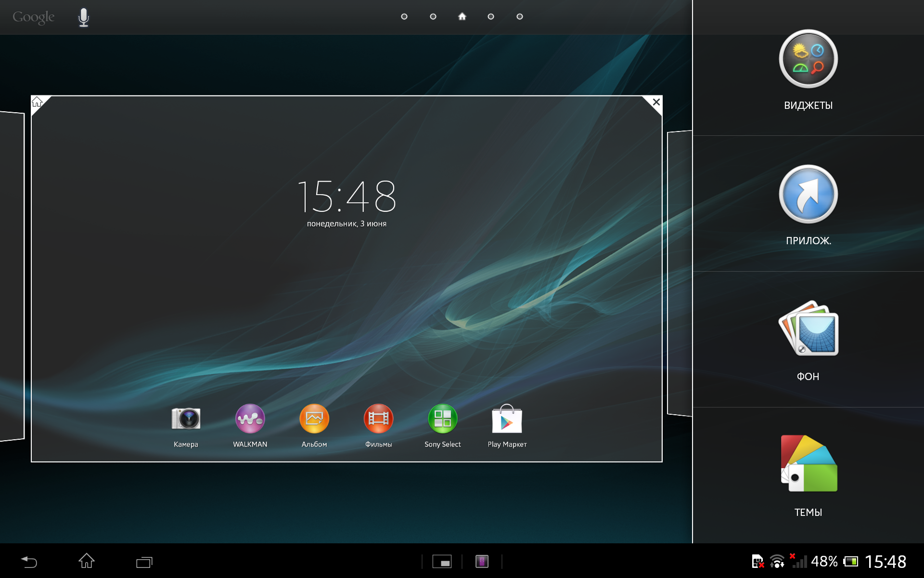924x578 pixels.
Task: Launch the WALKMAN music app
Action: tap(250, 425)
